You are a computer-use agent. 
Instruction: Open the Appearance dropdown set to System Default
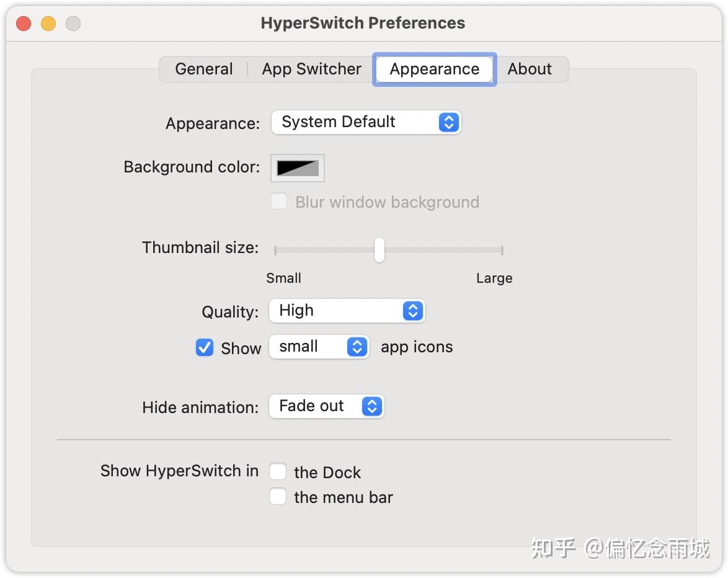pyautogui.click(x=366, y=122)
